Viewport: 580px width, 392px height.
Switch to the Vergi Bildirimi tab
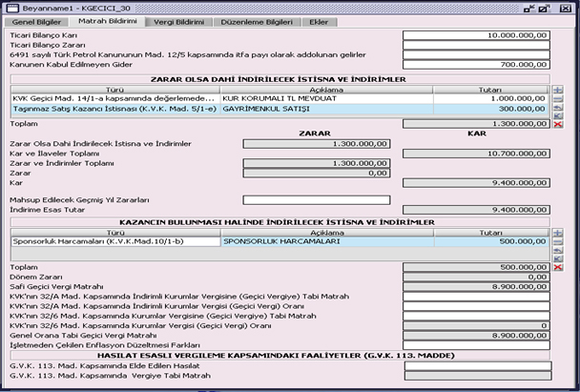177,20
